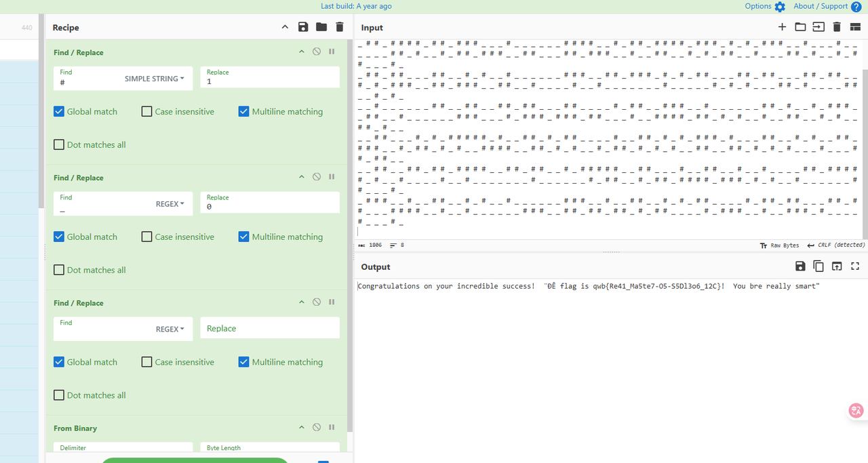The height and width of the screenshot is (463, 868).
Task: Open the REGEX dropdown in second Find / Replace
Action: click(170, 204)
